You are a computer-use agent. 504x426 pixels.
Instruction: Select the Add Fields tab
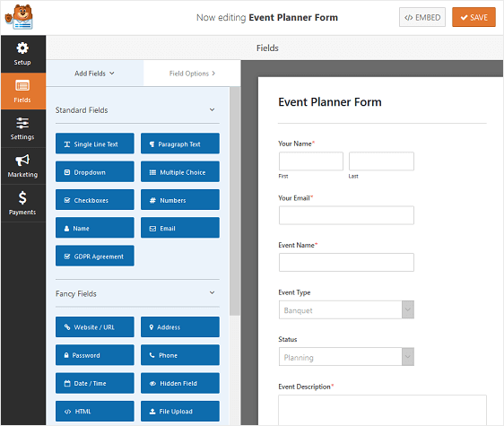(x=94, y=74)
